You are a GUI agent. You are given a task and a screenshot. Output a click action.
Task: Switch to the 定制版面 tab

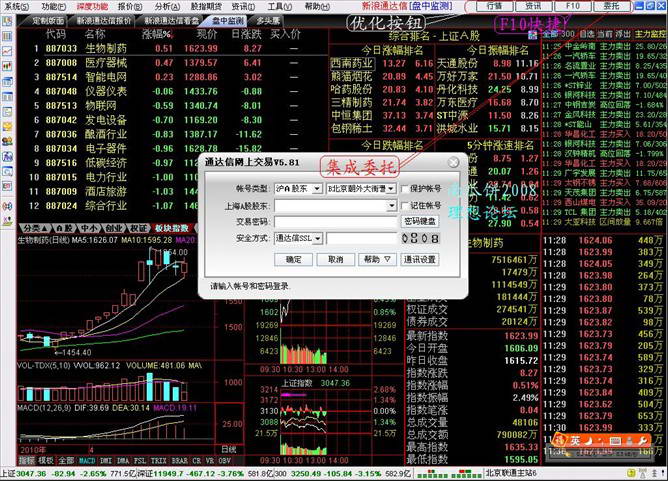(x=48, y=20)
